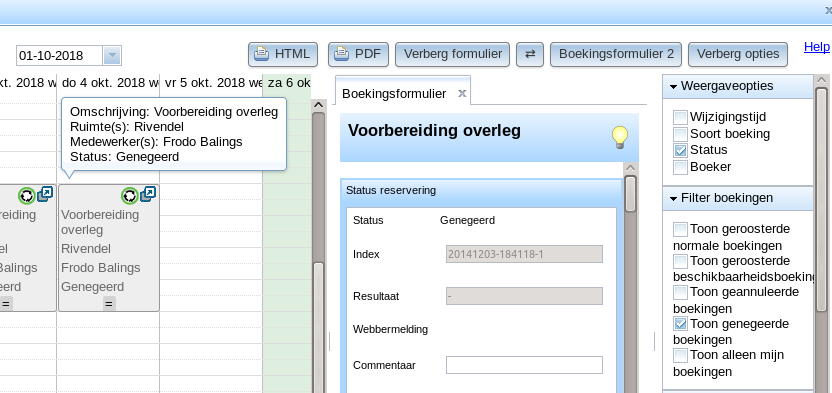Image resolution: width=832 pixels, height=393 pixels.
Task: Open the date picker dropdown arrow
Action: 112,55
